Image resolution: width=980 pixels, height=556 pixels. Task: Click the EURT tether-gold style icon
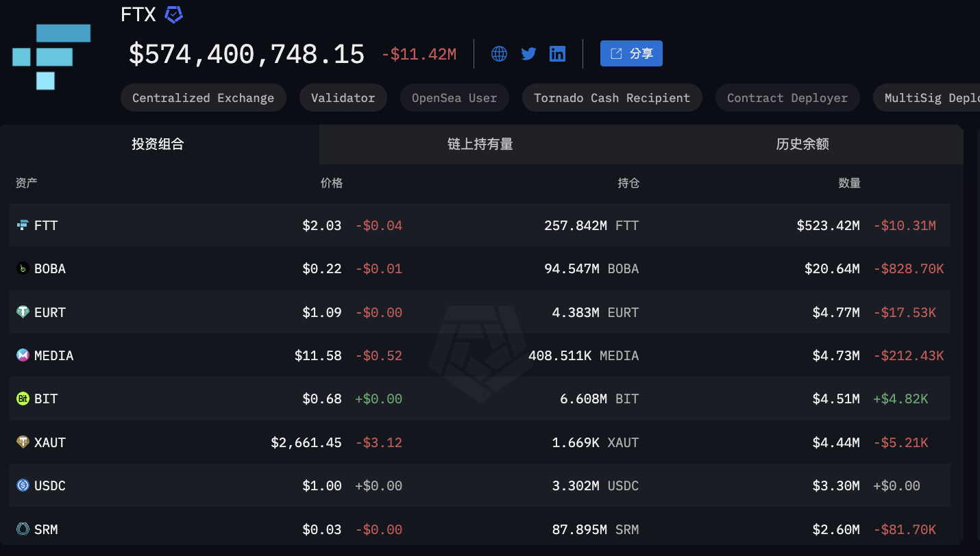click(x=21, y=312)
